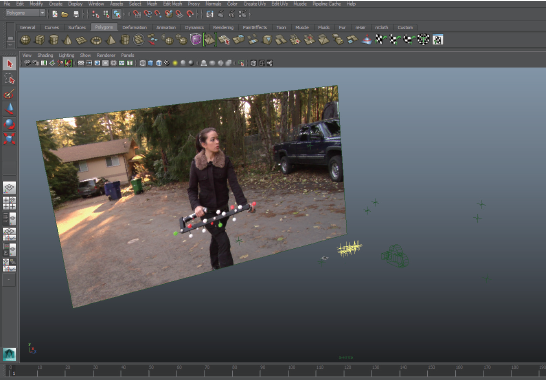Screen dimensions: 546x381
Task: Select the green camera wireframe in viewport
Action: pos(395,256)
